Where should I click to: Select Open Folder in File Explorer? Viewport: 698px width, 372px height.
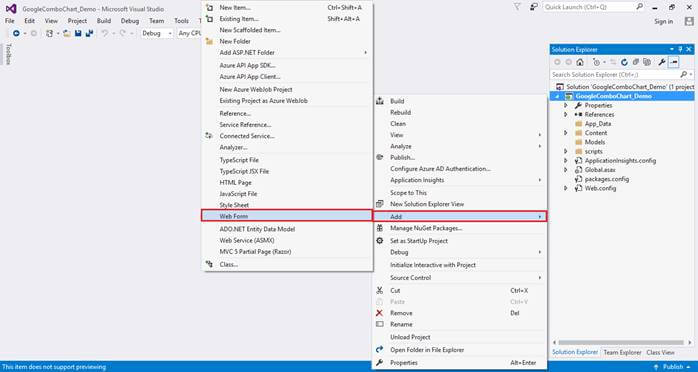(459, 350)
